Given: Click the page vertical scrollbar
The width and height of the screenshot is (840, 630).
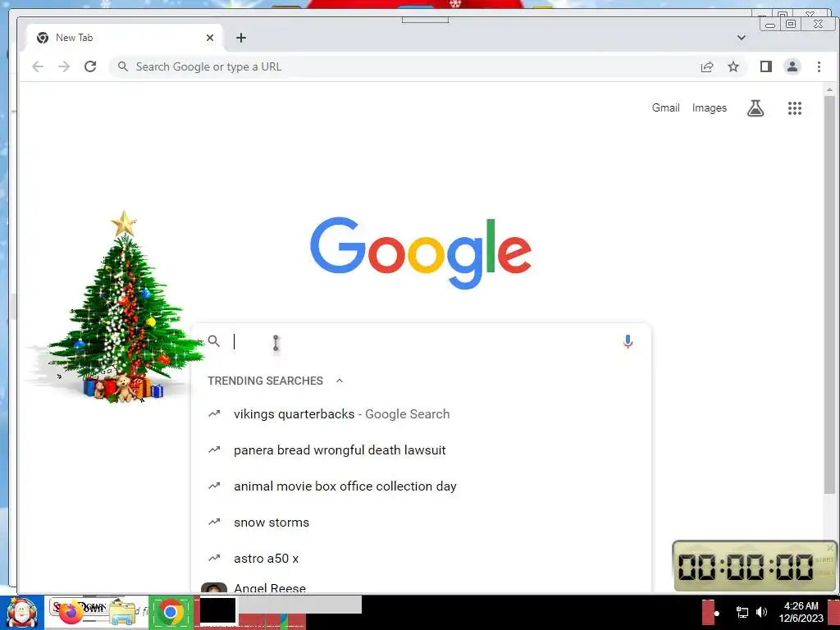Looking at the screenshot, I should [x=829, y=294].
